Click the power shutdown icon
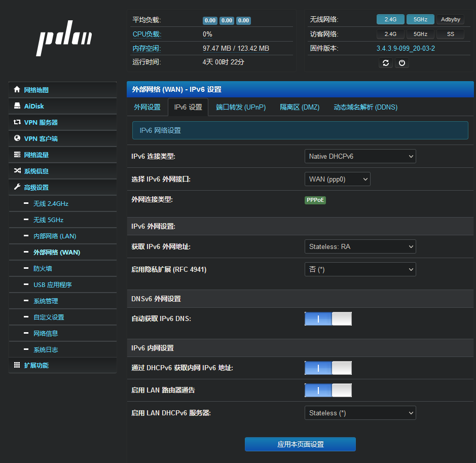The image size is (476, 463). tap(402, 63)
